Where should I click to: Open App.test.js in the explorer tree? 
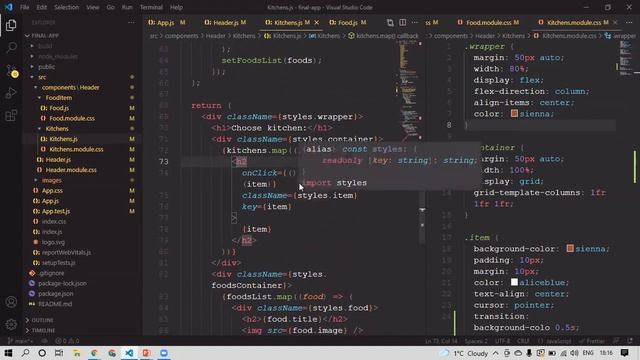click(56, 211)
